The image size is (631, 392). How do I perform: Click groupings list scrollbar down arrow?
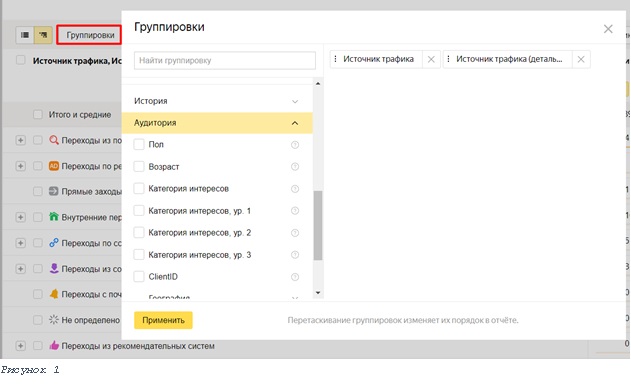tap(318, 293)
